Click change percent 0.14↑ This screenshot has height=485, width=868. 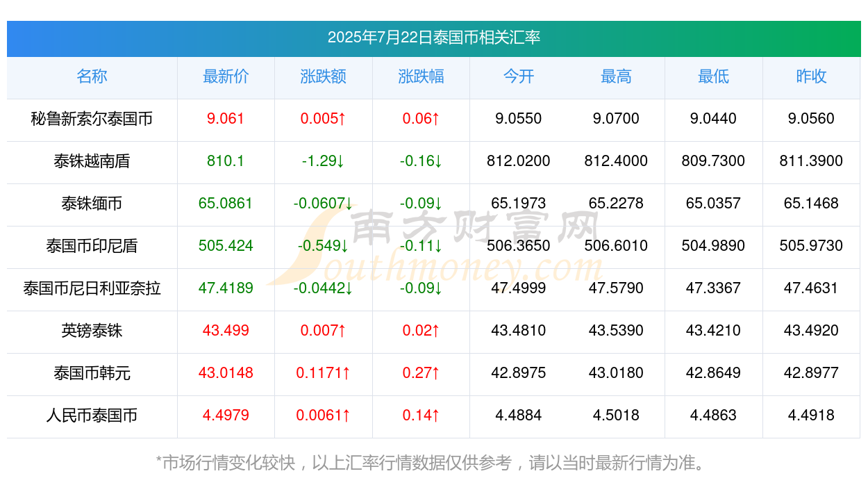tap(421, 416)
